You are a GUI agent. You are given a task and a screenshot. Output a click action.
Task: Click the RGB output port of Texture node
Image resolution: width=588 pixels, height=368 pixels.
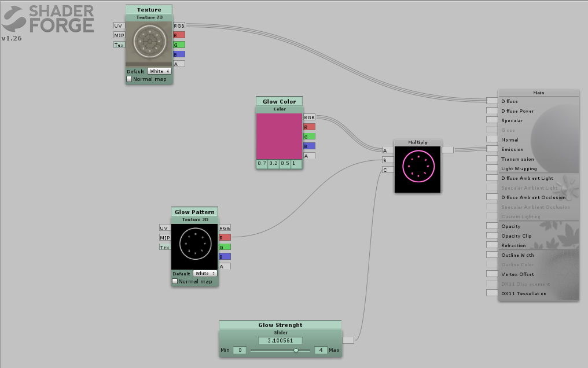pos(179,26)
